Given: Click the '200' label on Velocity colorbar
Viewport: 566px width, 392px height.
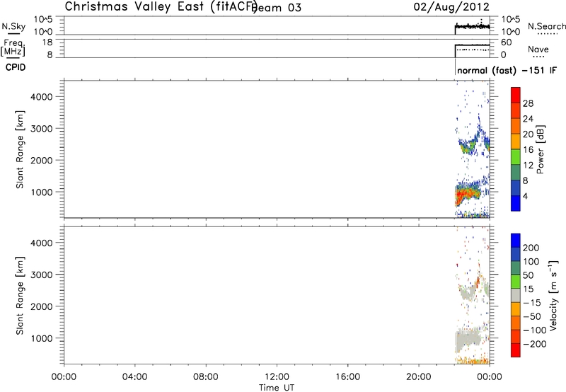Looking at the screenshot, I should click(x=531, y=248).
